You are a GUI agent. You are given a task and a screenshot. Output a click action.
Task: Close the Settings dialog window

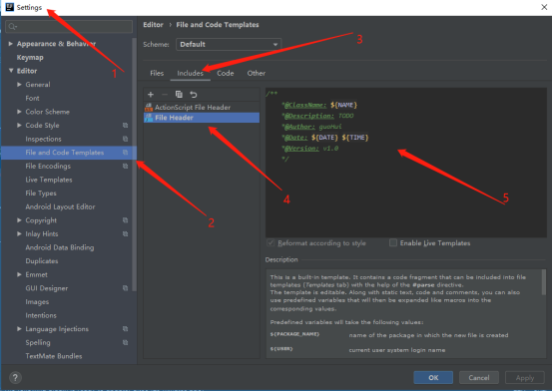click(544, 7)
